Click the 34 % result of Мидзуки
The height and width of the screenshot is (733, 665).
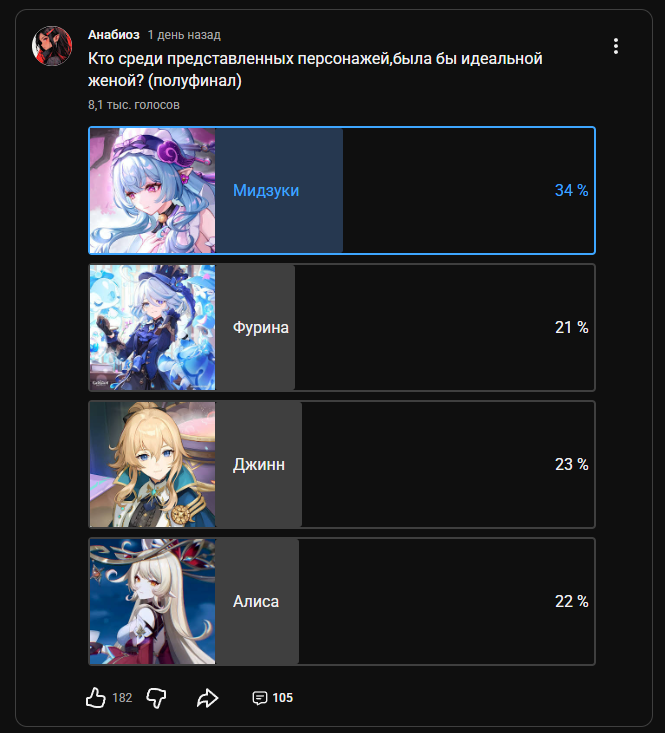[571, 190]
